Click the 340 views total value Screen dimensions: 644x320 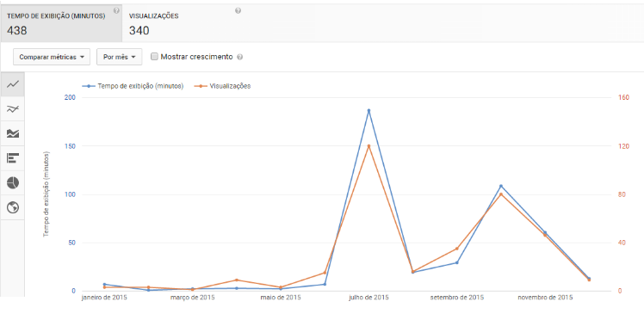[x=139, y=30]
